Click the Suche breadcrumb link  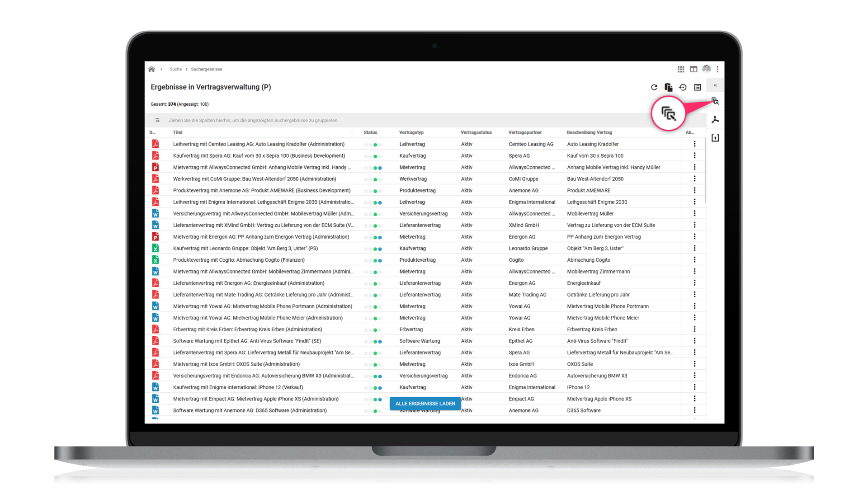pyautogui.click(x=175, y=69)
